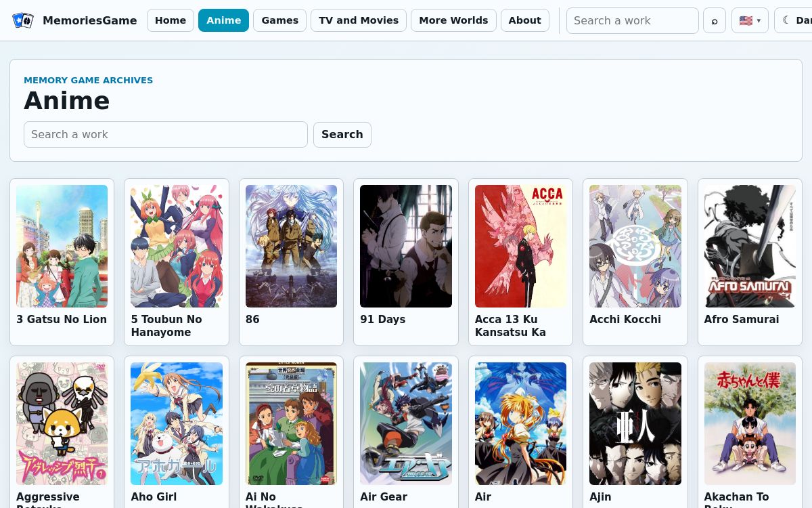This screenshot has width=812, height=508.
Task: Open the Air anime cover image
Action: (x=520, y=423)
